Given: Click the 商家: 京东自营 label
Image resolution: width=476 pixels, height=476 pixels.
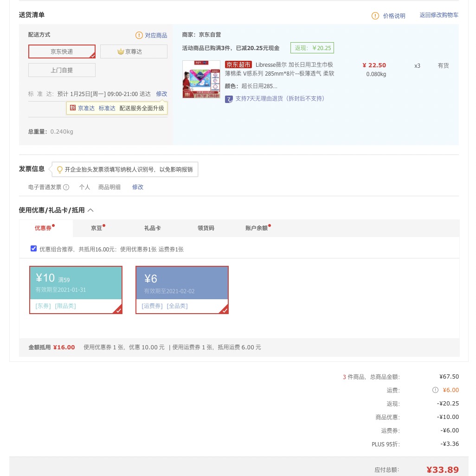Looking at the screenshot, I should tap(201, 35).
